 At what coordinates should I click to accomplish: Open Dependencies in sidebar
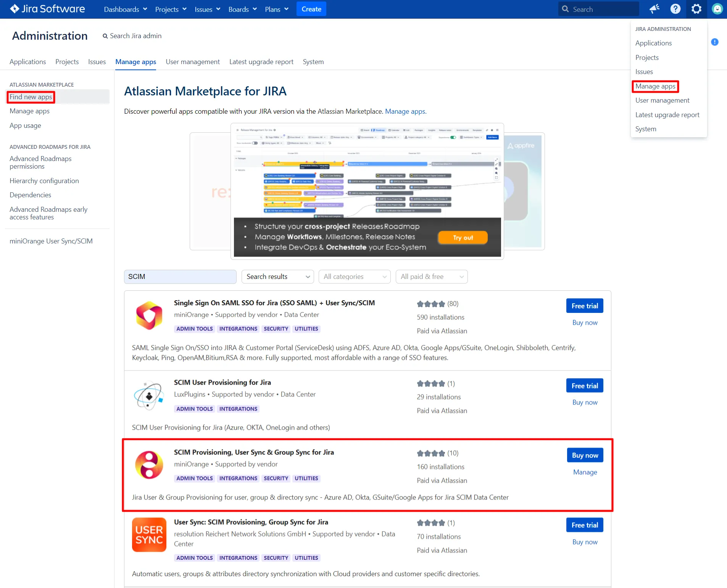31,195
